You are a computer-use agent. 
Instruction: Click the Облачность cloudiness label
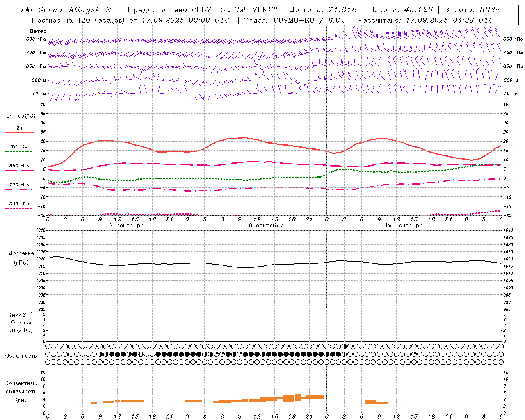click(21, 356)
